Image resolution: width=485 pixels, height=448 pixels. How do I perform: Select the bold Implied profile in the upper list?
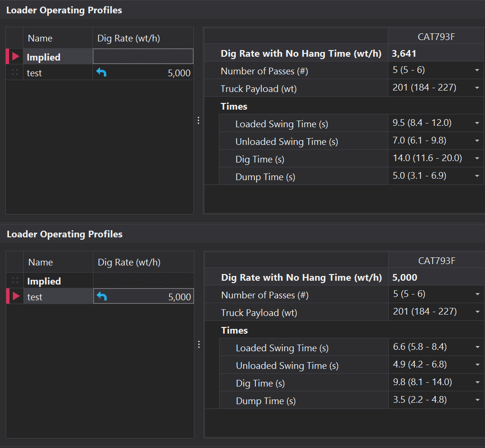pyautogui.click(x=44, y=57)
